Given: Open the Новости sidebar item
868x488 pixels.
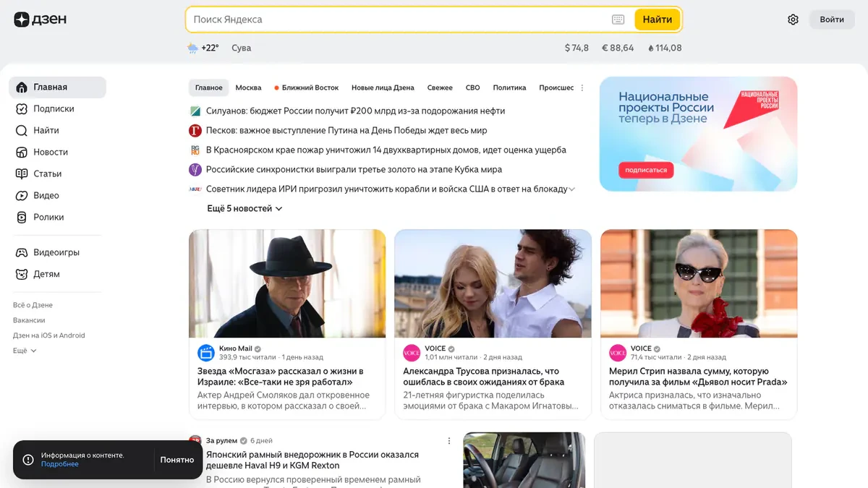Looking at the screenshot, I should pos(57,152).
